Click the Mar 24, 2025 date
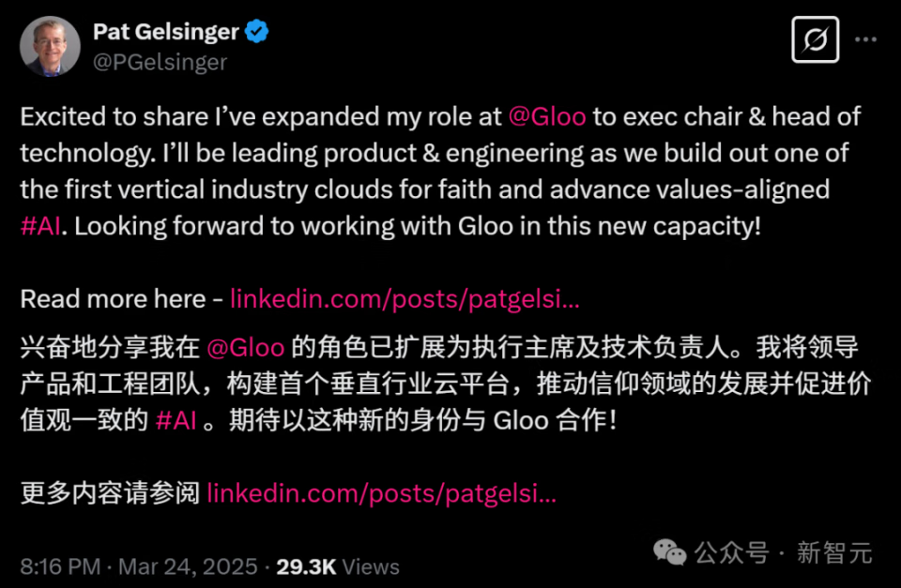The width and height of the screenshot is (901, 588). click(188, 566)
